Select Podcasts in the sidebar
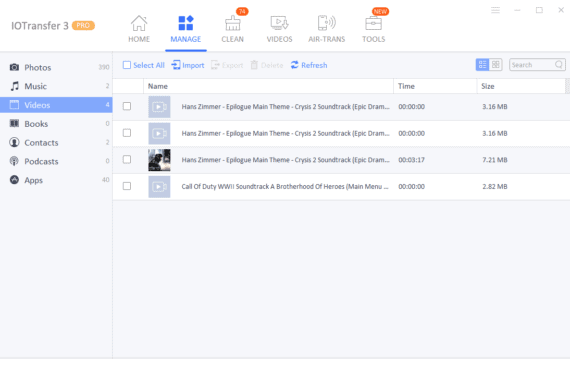Image resolution: width=570 pixels, height=373 pixels. pyautogui.click(x=56, y=161)
